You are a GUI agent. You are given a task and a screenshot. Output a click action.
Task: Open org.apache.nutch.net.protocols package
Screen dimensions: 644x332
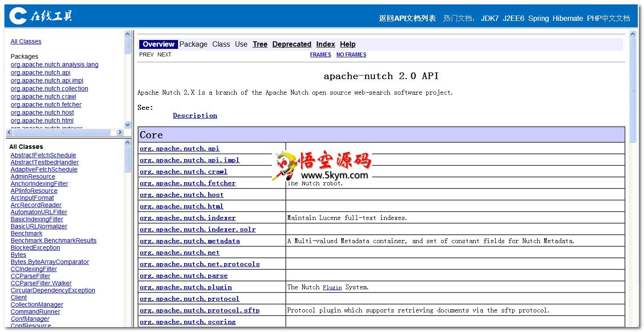pyautogui.click(x=200, y=264)
